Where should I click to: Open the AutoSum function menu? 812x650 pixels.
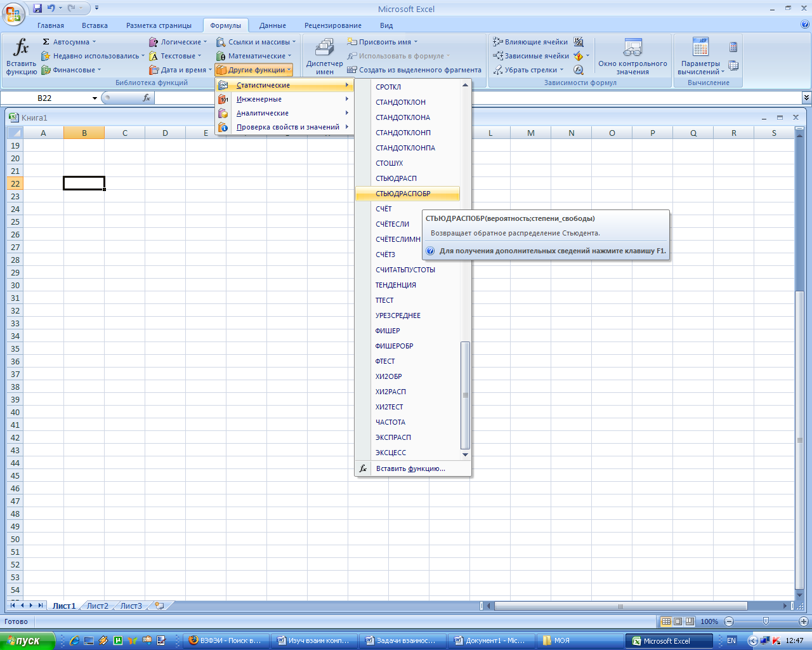click(x=69, y=42)
